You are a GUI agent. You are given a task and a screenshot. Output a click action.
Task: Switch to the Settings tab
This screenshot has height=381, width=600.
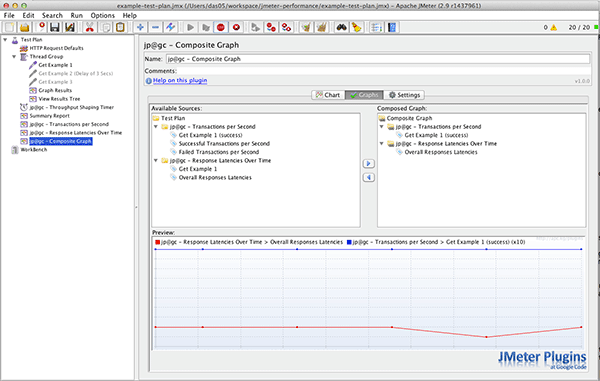[404, 95]
